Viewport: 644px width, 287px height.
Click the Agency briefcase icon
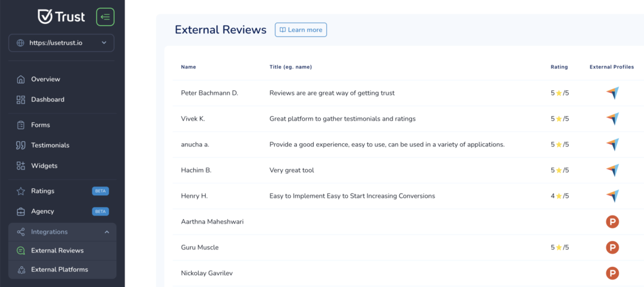(21, 212)
